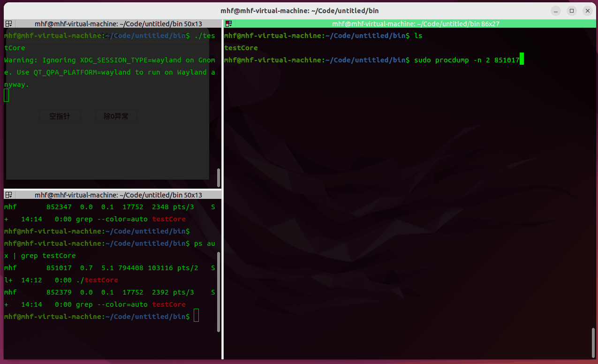The width and height of the screenshot is (598, 364).
Task: Focus the green title bar of the 86x27 pane
Action: (415, 23)
